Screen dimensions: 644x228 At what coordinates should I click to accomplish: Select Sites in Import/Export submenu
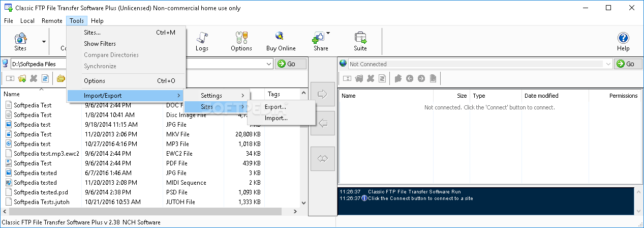point(216,107)
